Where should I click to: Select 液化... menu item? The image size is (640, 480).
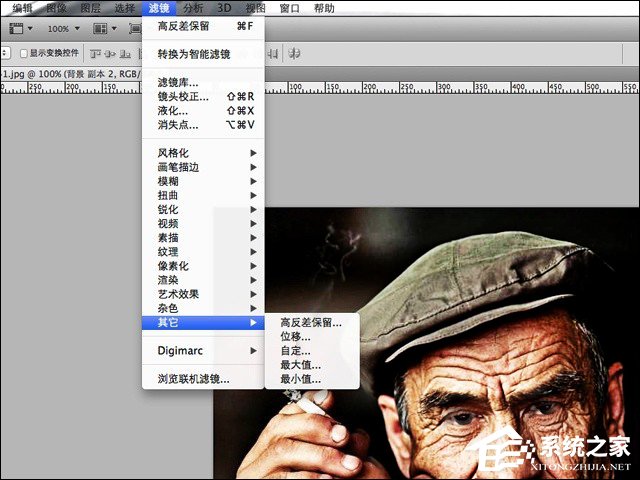pyautogui.click(x=203, y=111)
